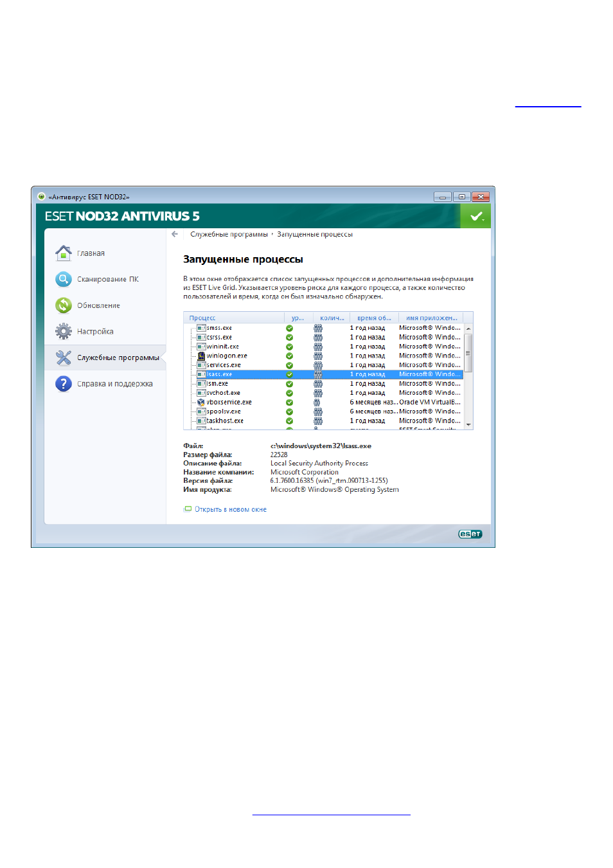Screen dimensions: 613x868
Task: Sort by имя приложен... column header
Action: 432,318
